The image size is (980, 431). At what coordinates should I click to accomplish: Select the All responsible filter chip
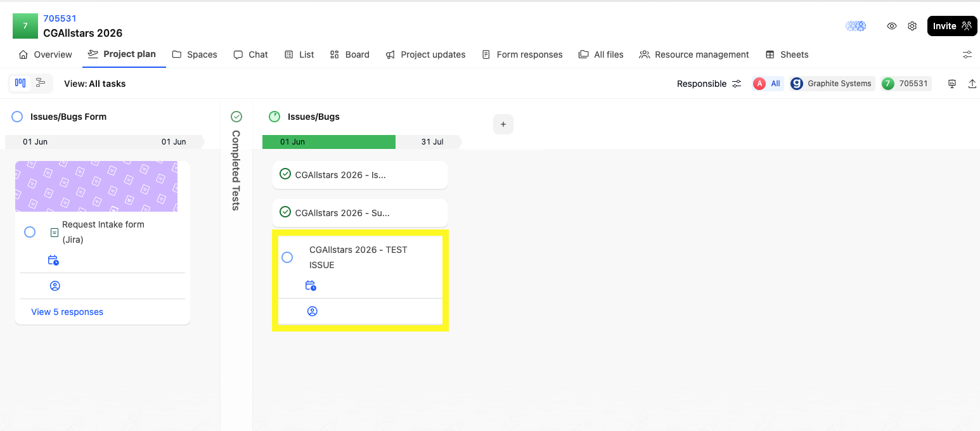click(768, 84)
